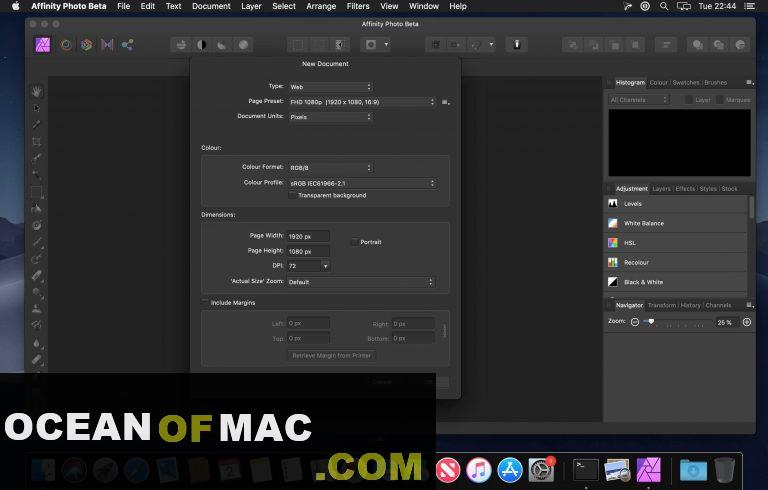Screen dimensions: 768x490
Task: Open the Liquify persona
Action: pyautogui.click(x=66, y=45)
